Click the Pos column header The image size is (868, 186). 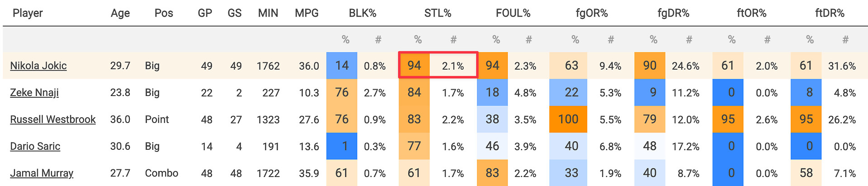click(x=164, y=13)
